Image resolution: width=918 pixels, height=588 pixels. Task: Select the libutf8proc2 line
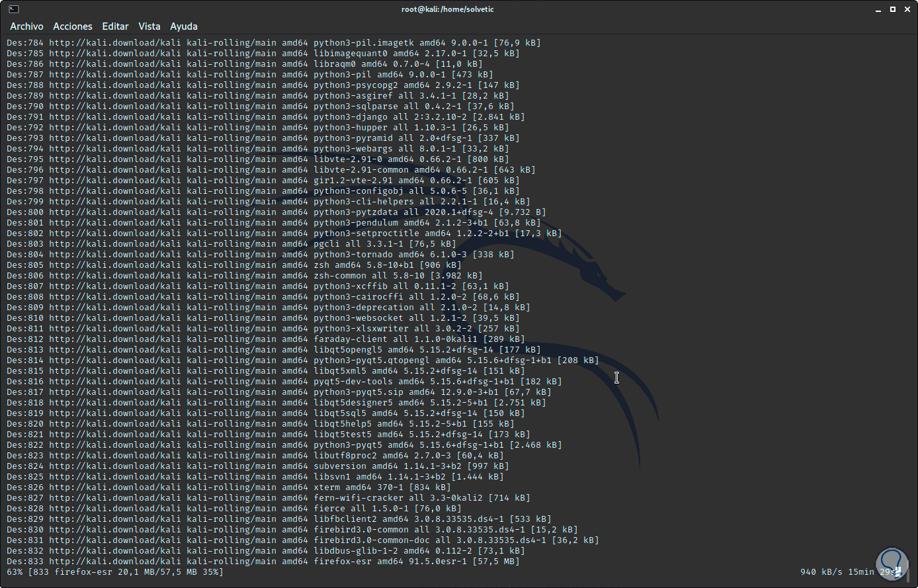(255, 455)
